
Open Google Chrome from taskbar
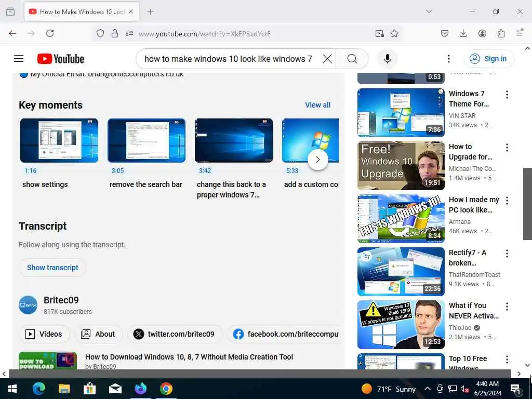tap(166, 389)
